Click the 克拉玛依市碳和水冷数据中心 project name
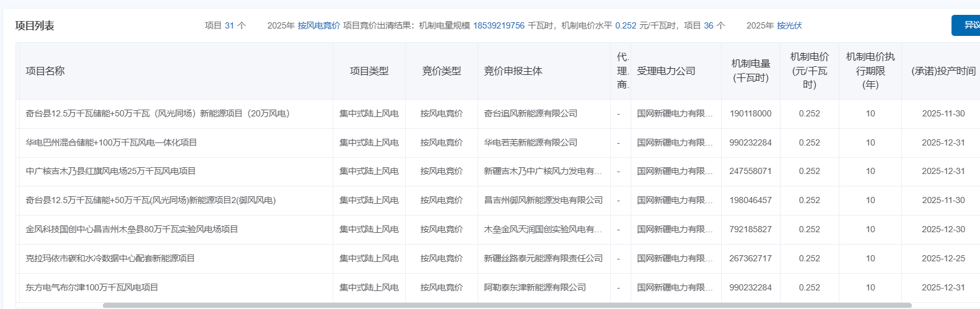Viewport: 980px width, 309px height. coord(110,258)
